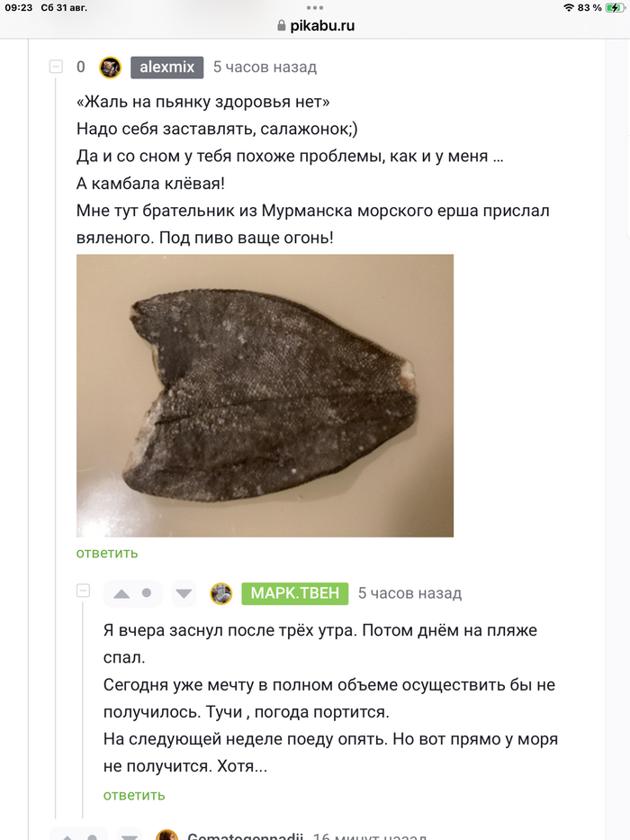Image resolution: width=630 pixels, height=840 pixels.
Task: Upvote the МАРК.ТВЕН comment
Action: 121,593
